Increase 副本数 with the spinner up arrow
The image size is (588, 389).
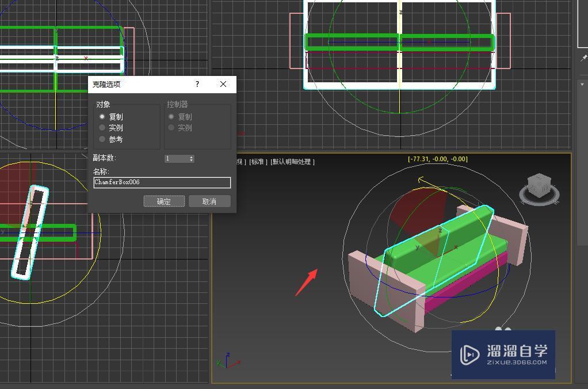191,157
